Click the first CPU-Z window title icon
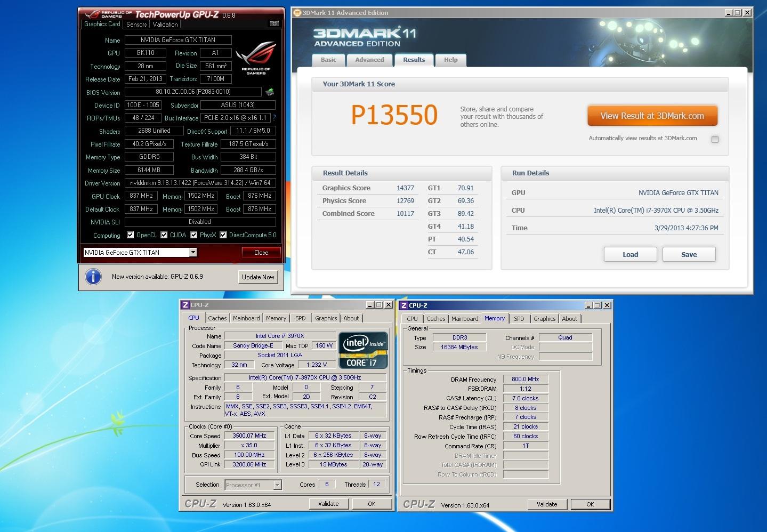 point(185,305)
